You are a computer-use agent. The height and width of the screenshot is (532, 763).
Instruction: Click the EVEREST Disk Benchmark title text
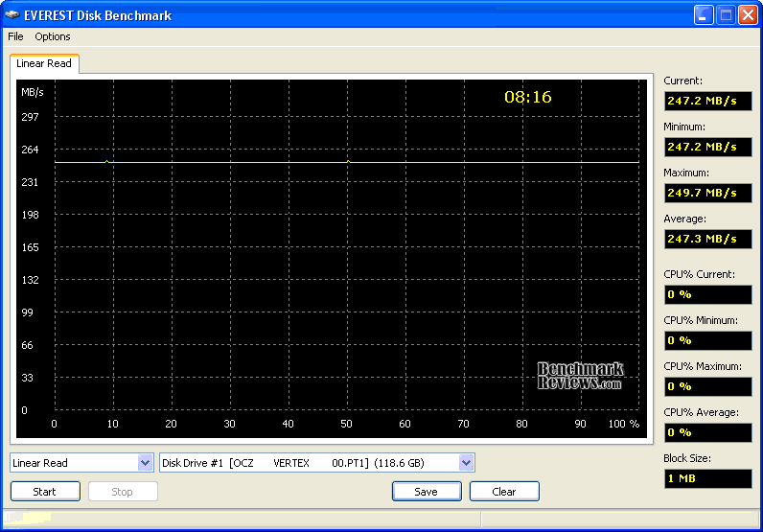point(98,15)
